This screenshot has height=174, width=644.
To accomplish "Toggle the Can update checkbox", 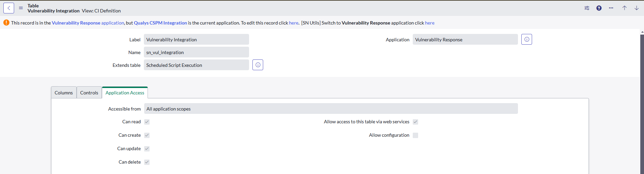I will click(147, 148).
